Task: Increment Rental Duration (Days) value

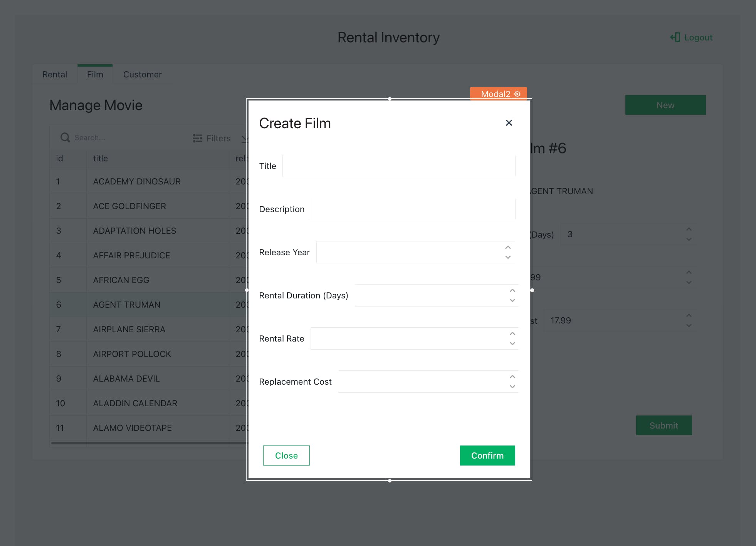Action: point(512,291)
